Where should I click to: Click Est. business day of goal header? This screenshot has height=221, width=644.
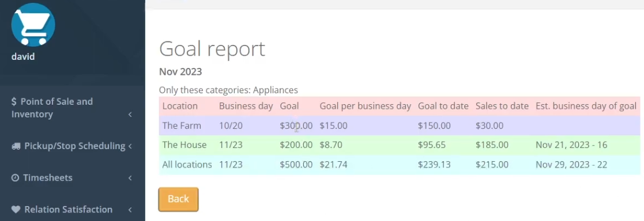pos(586,106)
